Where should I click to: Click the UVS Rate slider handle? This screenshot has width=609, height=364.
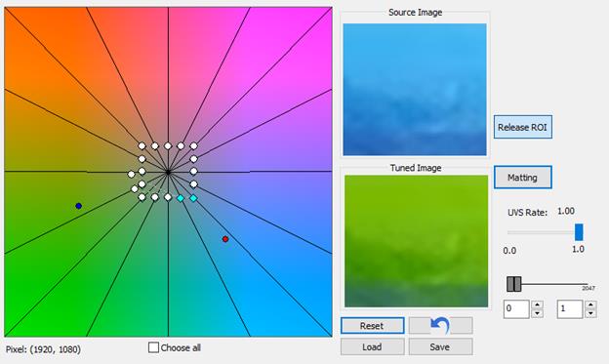click(579, 232)
